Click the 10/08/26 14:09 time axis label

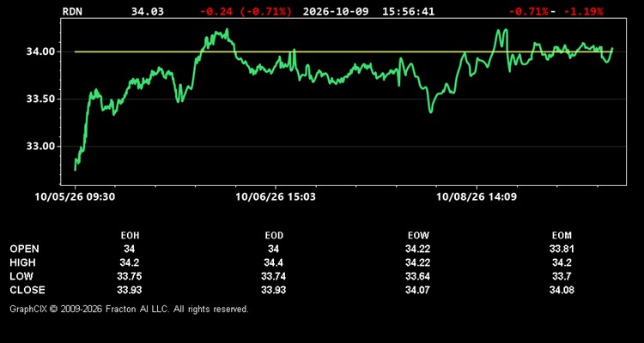[477, 197]
